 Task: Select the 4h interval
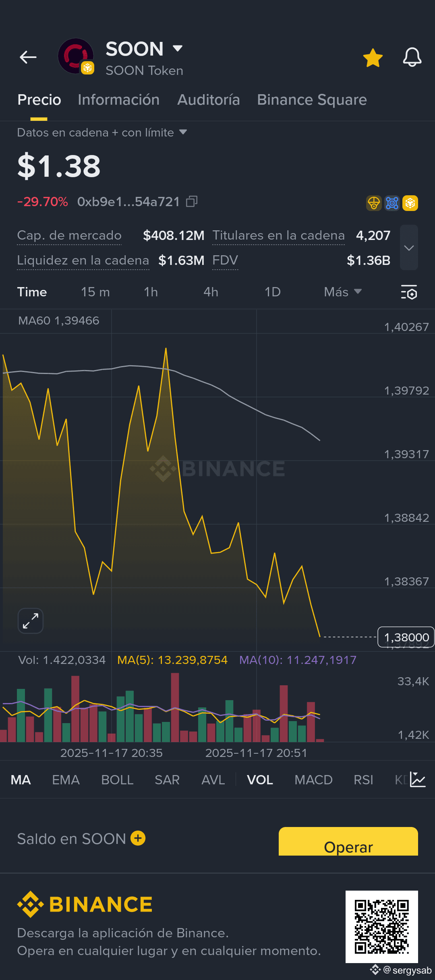coord(211,292)
